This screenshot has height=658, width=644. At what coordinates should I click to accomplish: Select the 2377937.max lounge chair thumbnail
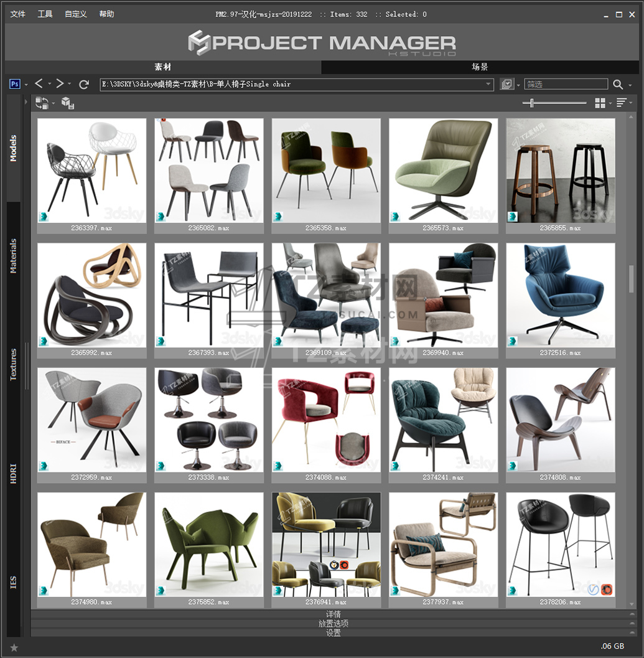tap(444, 544)
